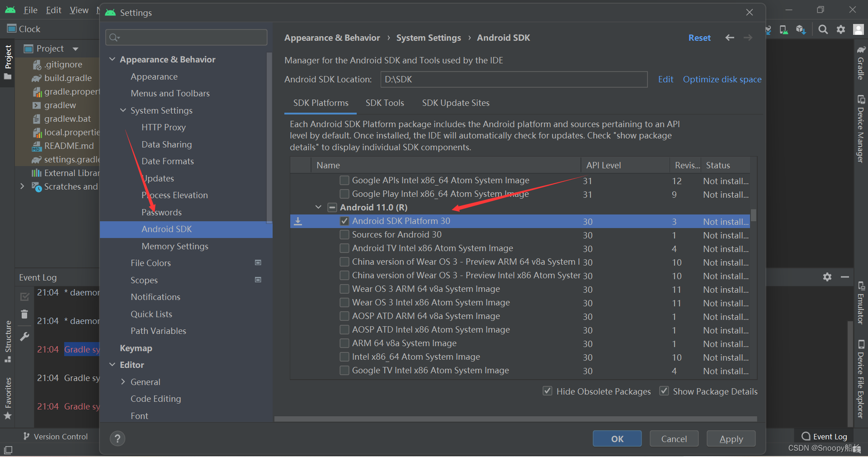Click the mark-as-read checkbox icon in Event Log
The height and width of the screenshot is (457, 868).
click(24, 297)
